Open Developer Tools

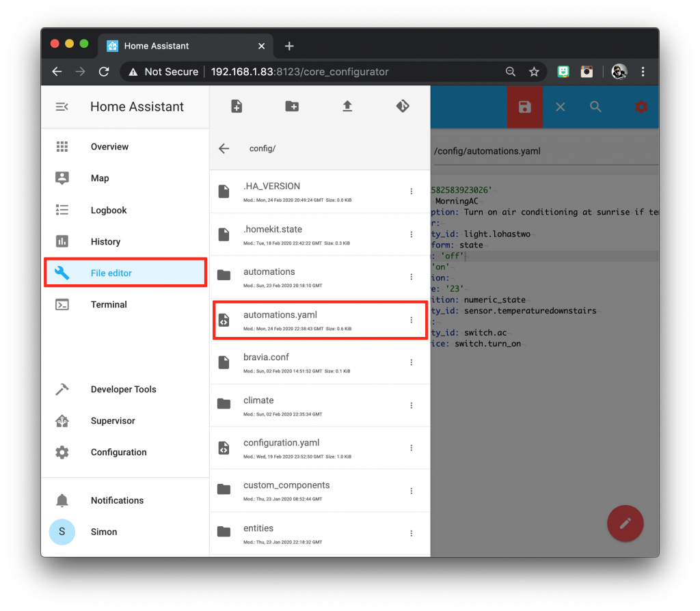pos(125,389)
